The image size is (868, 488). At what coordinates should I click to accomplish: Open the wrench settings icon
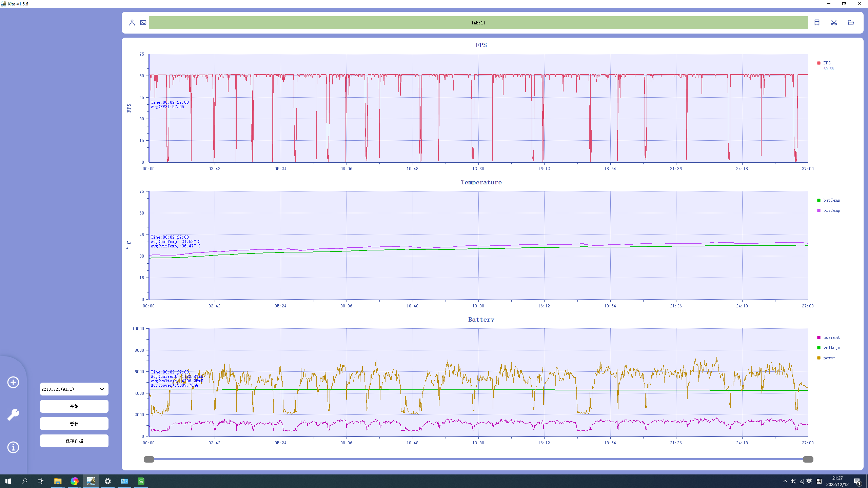coord(13,415)
